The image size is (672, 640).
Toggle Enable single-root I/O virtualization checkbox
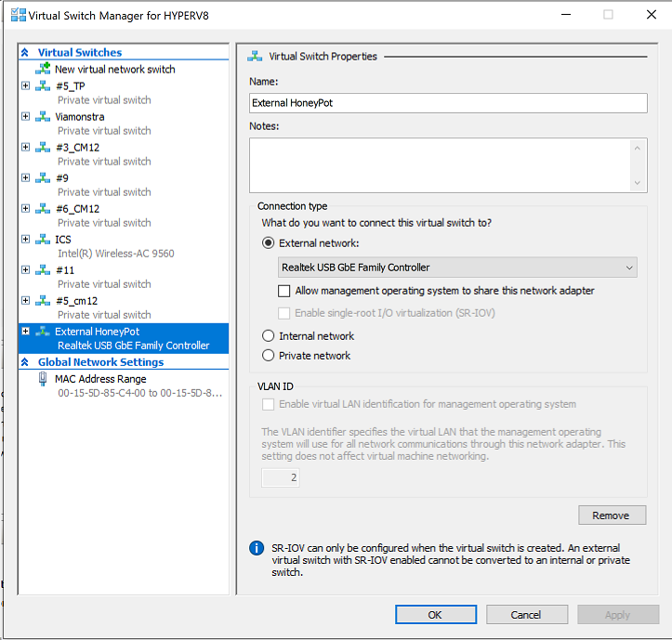coord(284,313)
